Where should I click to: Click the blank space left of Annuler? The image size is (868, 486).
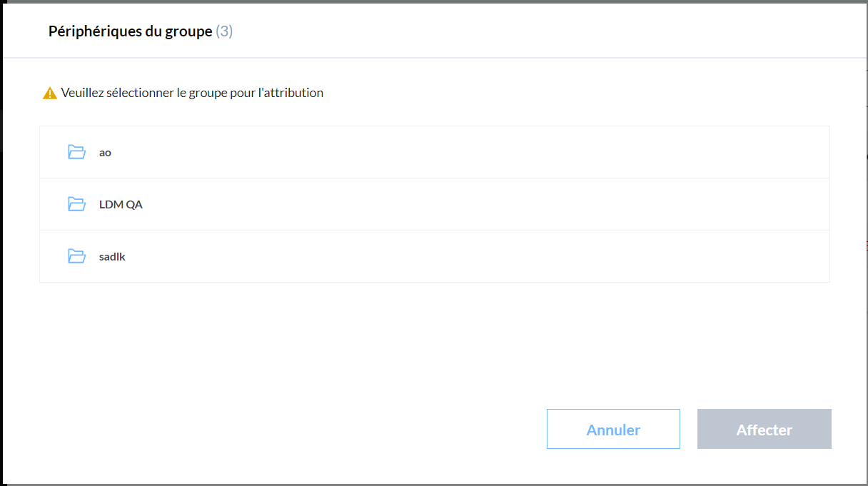point(286,429)
